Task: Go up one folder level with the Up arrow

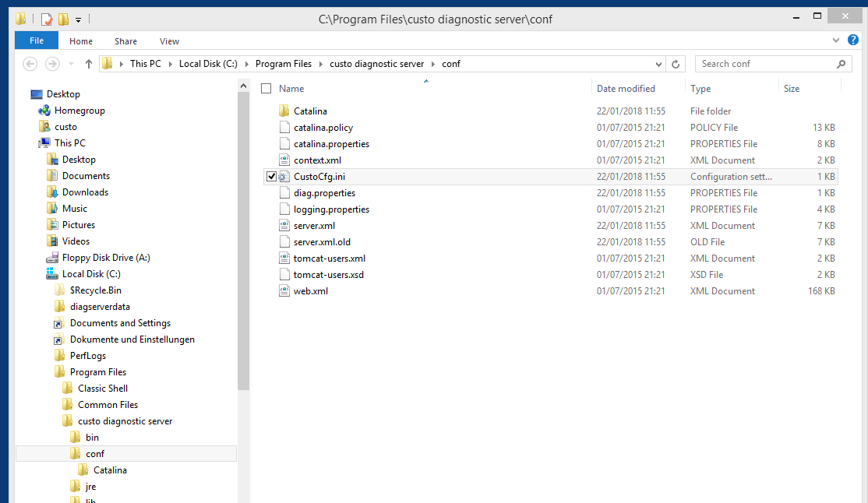Action: [x=89, y=64]
